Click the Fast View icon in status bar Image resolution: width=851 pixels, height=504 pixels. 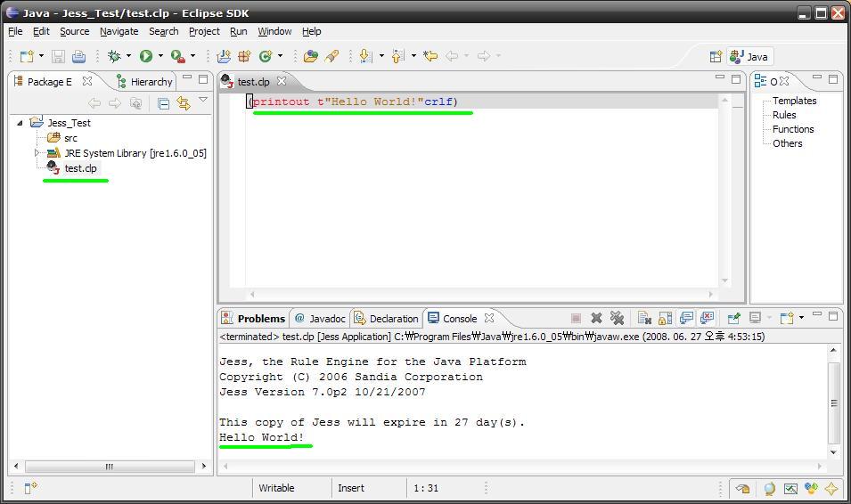[30, 488]
